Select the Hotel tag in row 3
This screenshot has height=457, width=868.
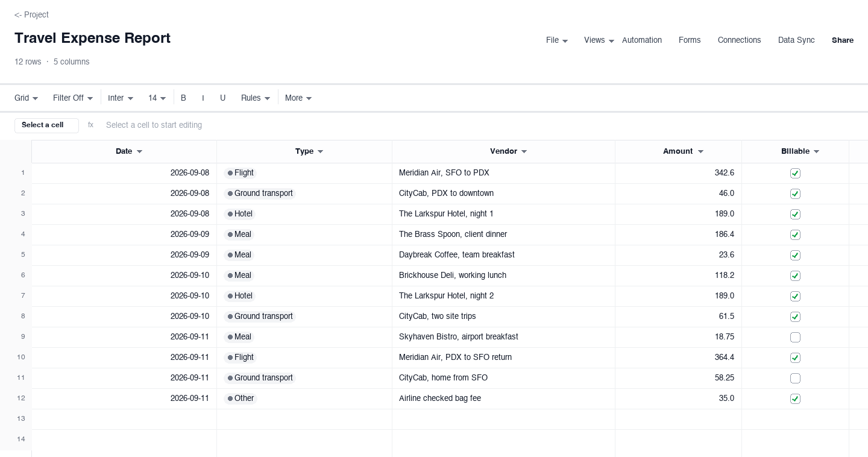(x=240, y=214)
